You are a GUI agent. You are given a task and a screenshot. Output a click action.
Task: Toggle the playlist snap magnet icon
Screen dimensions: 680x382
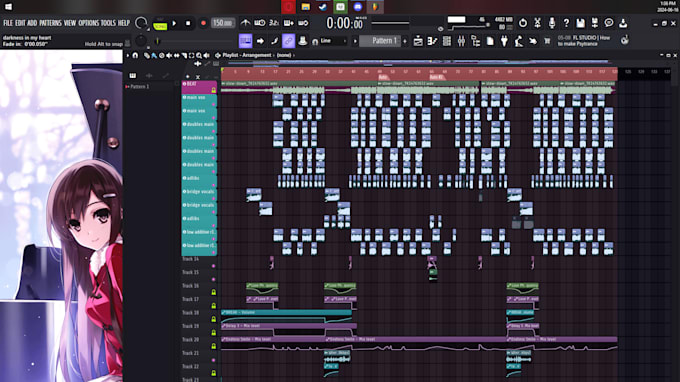[x=135, y=56]
